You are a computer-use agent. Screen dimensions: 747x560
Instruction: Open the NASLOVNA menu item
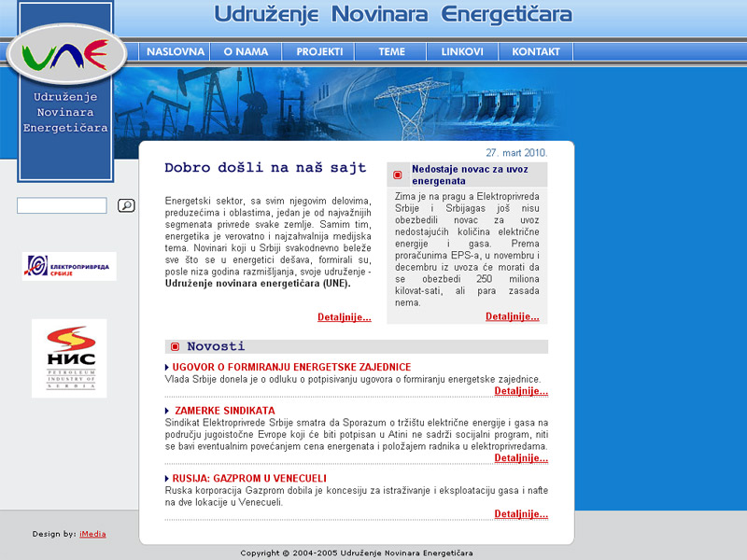click(x=176, y=52)
